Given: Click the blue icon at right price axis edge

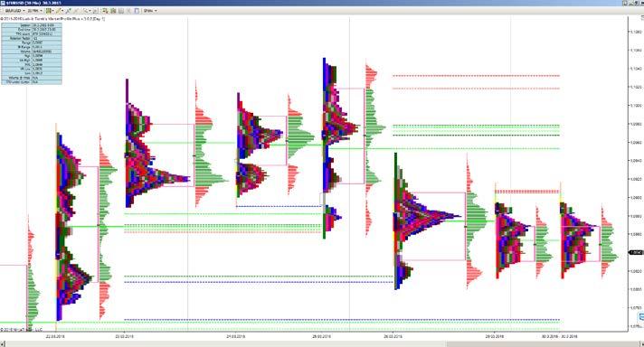Looking at the screenshot, I should point(641,317).
